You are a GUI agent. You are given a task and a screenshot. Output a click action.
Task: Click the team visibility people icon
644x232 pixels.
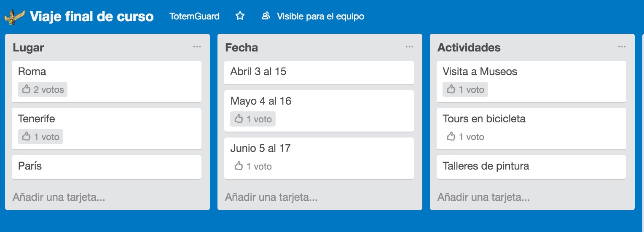coord(266,16)
